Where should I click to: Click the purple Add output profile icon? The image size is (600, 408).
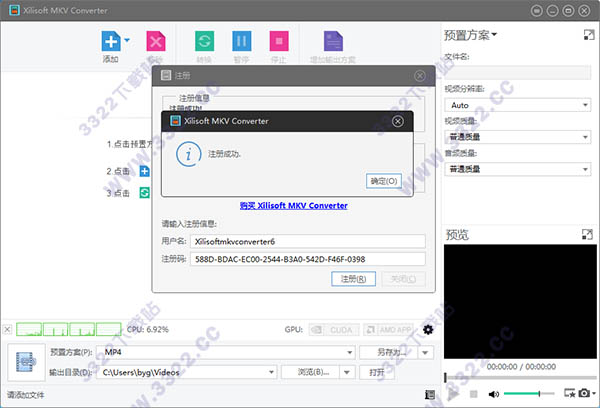pos(333,41)
